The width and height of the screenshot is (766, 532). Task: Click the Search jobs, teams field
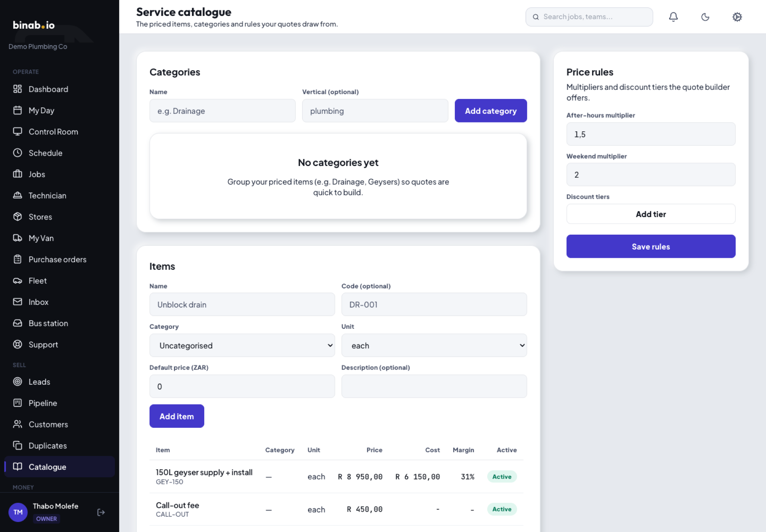(x=589, y=17)
